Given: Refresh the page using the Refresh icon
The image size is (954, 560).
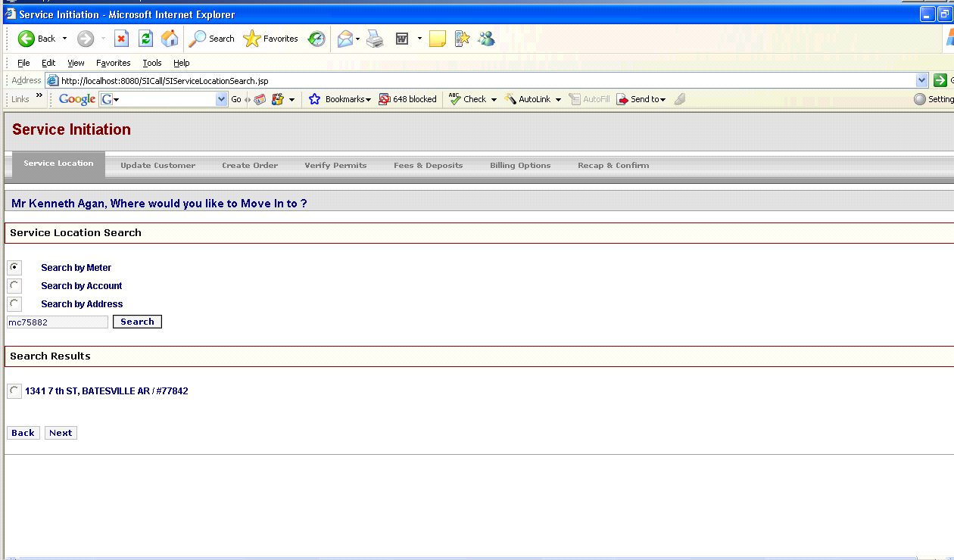Looking at the screenshot, I should click(x=145, y=38).
